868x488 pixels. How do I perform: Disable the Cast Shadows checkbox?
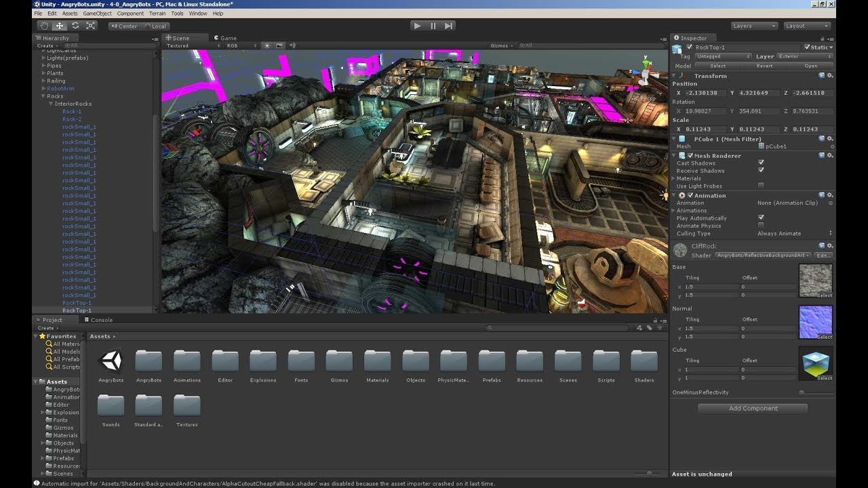click(761, 163)
